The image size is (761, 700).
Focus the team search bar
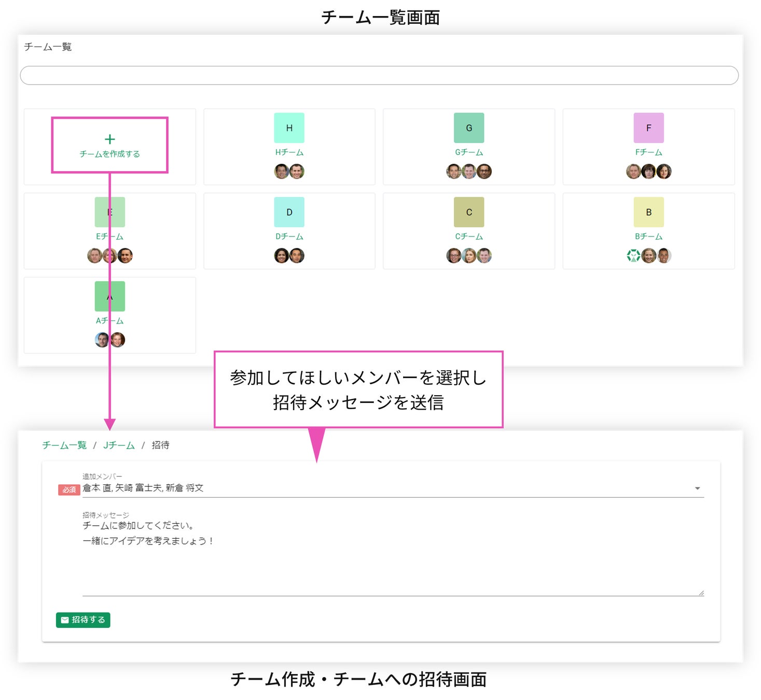379,75
